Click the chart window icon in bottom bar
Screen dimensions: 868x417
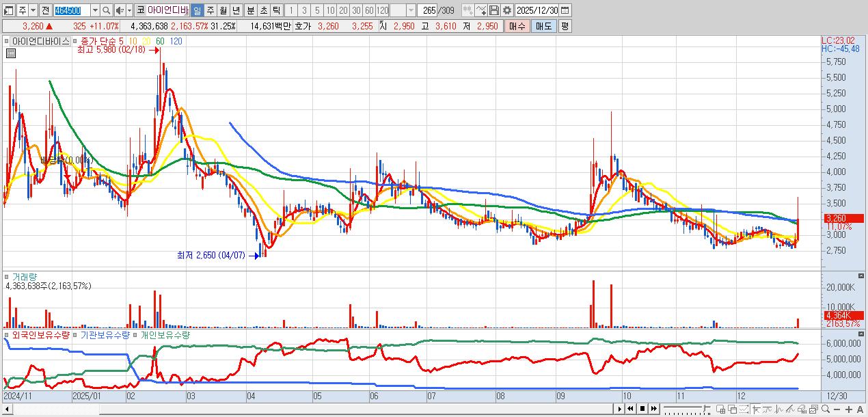(x=813, y=409)
